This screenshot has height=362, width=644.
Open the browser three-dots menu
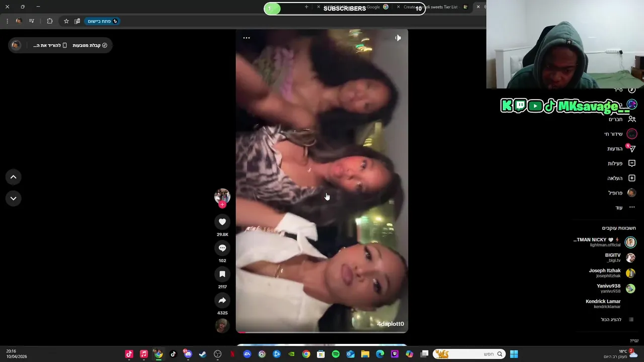pyautogui.click(x=7, y=21)
